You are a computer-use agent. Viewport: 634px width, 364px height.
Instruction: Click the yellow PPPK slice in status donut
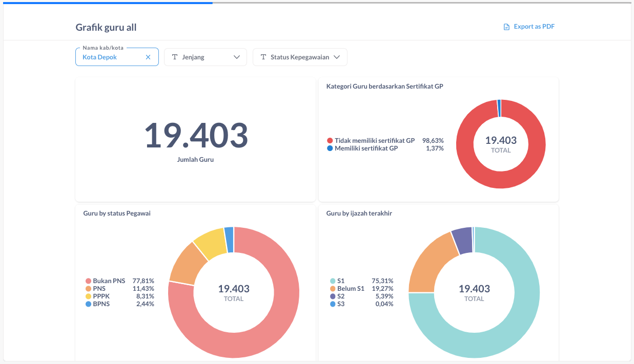pyautogui.click(x=209, y=243)
